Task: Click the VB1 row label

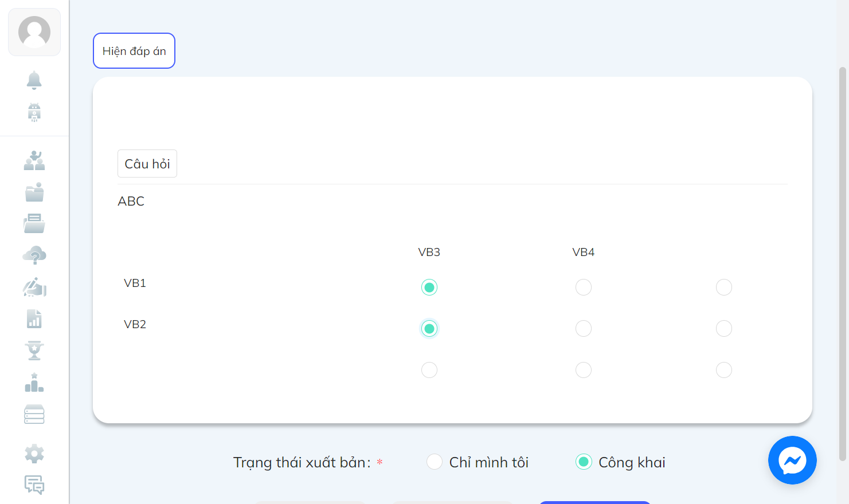Action: click(x=135, y=283)
